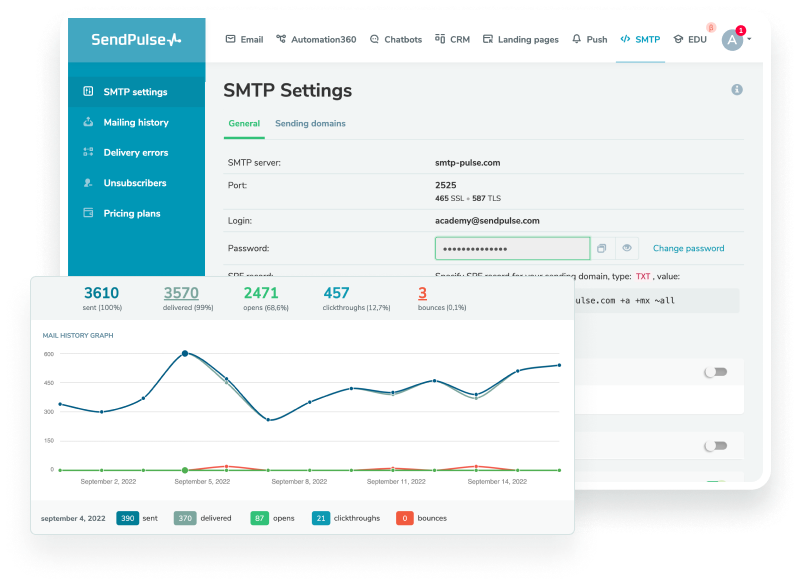Viewport: 801px width, 585px height.
Task: Copy the password with the copy icon
Action: (x=602, y=248)
